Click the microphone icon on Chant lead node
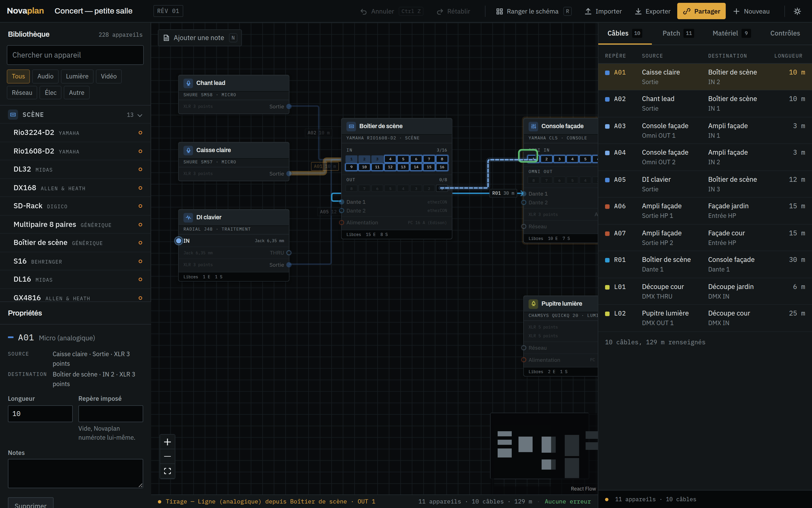The width and height of the screenshot is (812, 508). pos(188,83)
